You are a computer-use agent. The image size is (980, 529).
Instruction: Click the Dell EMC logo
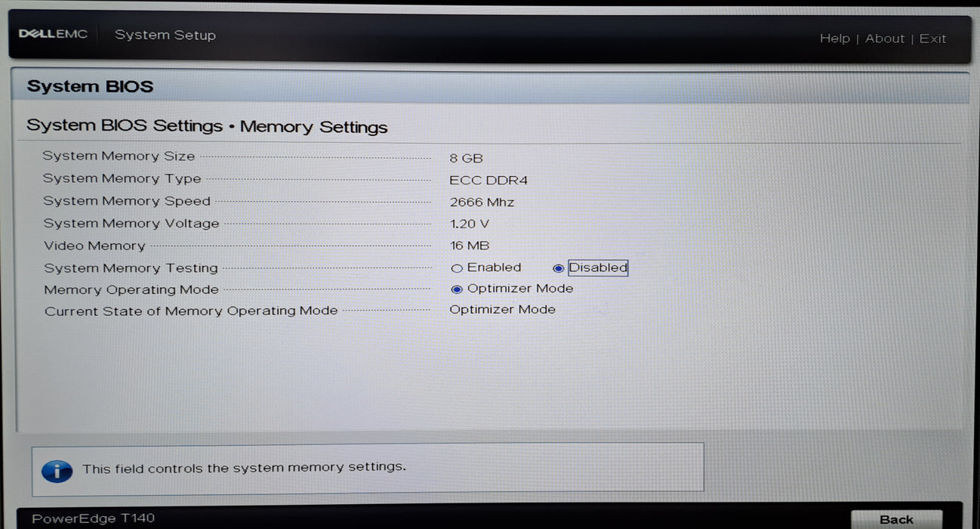pos(53,35)
